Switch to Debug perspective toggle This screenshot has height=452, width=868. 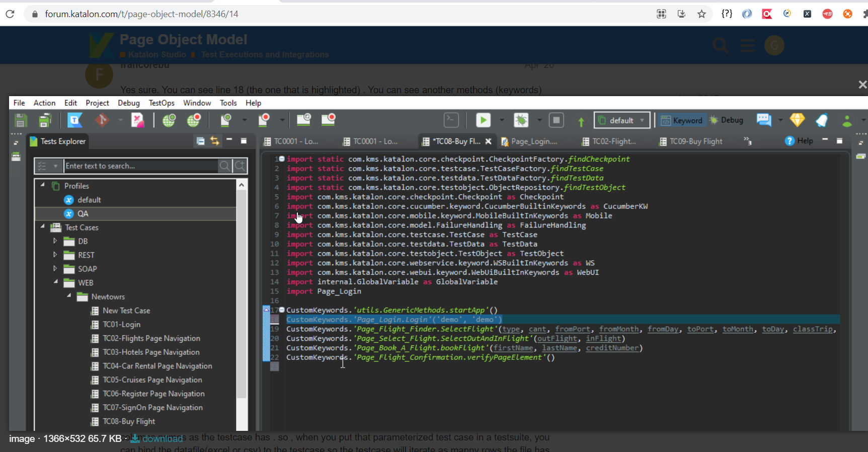(726, 120)
